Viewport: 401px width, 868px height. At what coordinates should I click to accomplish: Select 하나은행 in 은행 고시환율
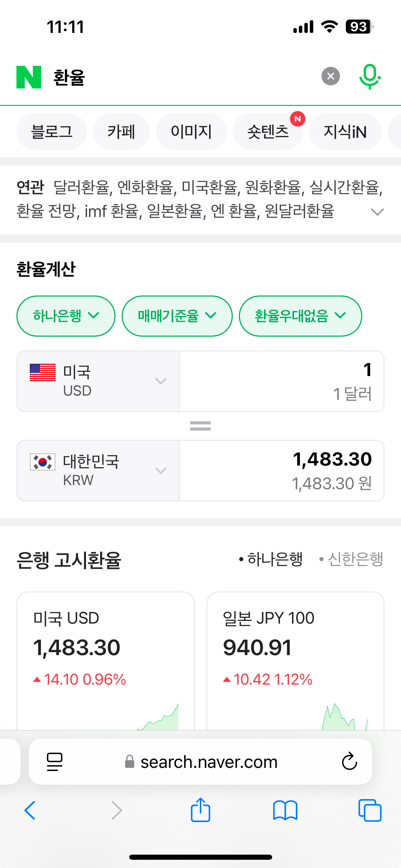click(271, 559)
